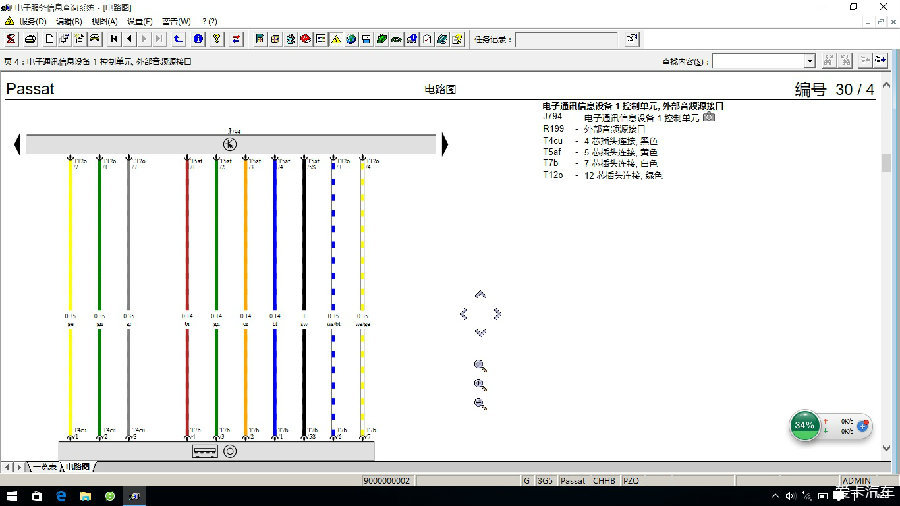Click the red sigma icon at toolbar start

click(x=11, y=39)
